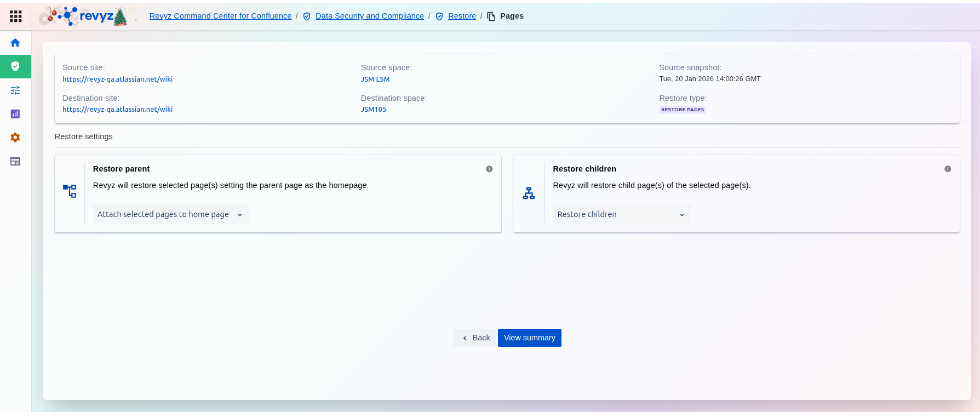Show info for Restore children
The image size is (980, 416).
click(x=948, y=169)
